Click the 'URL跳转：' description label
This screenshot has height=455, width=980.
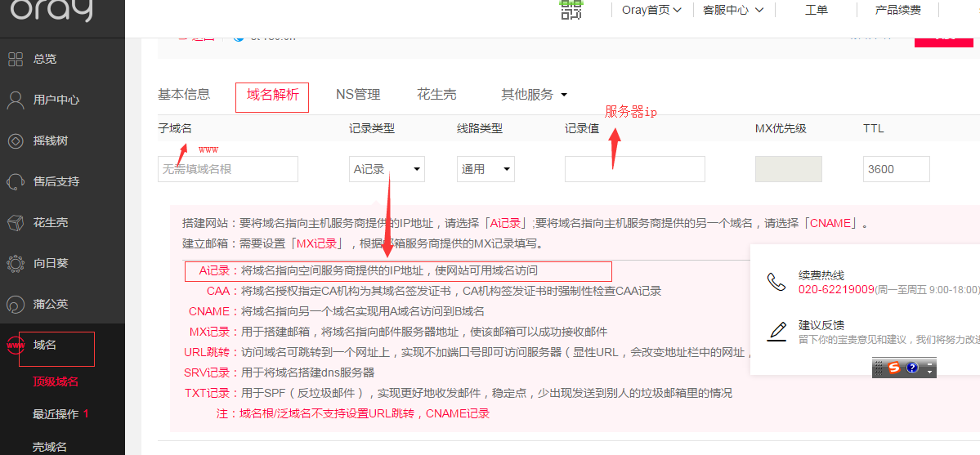213,353
